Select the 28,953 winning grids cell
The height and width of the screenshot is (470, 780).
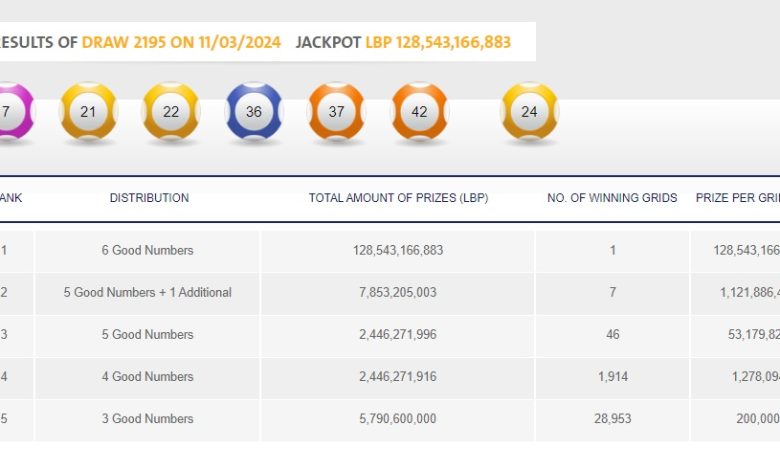point(612,418)
